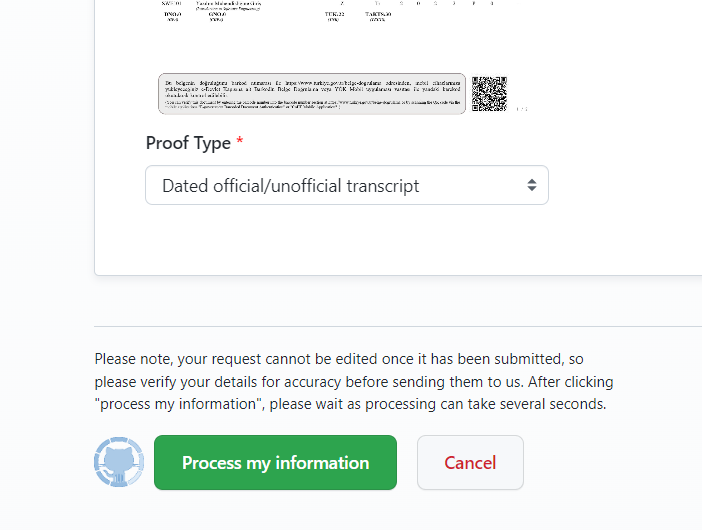The width and height of the screenshot is (702, 530).
Task: Click the GNO.0 entry in the transcript
Action: (x=217, y=14)
